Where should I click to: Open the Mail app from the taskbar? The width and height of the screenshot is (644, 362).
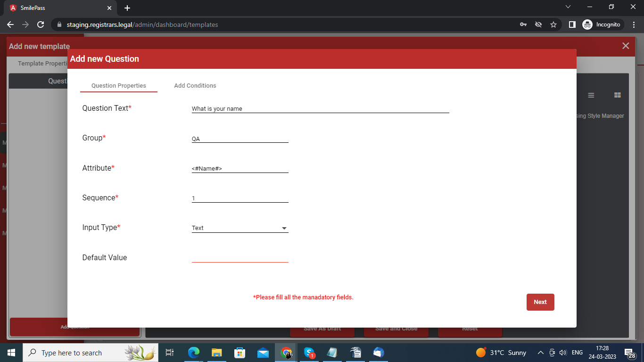point(263,353)
